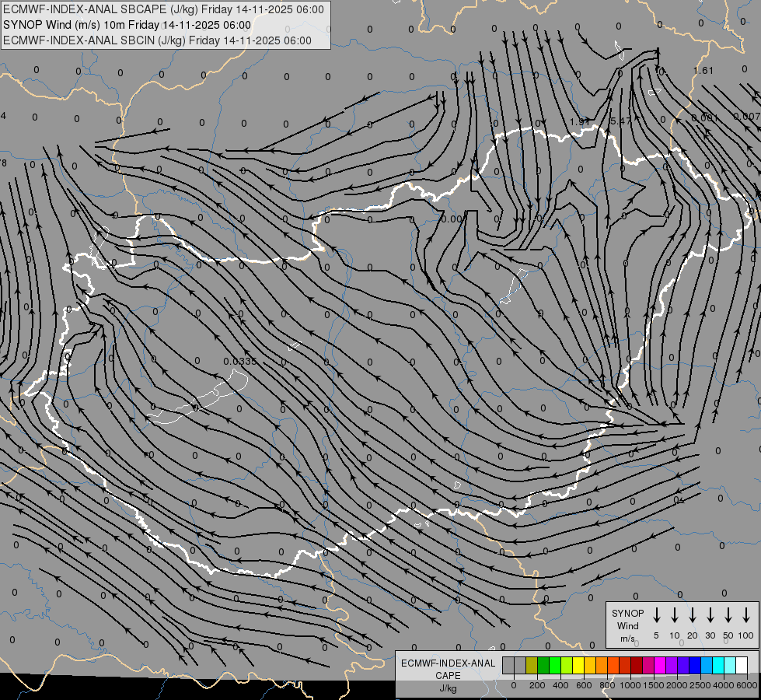
Task: Click the 1.61 value on the map
Action: tap(703, 71)
